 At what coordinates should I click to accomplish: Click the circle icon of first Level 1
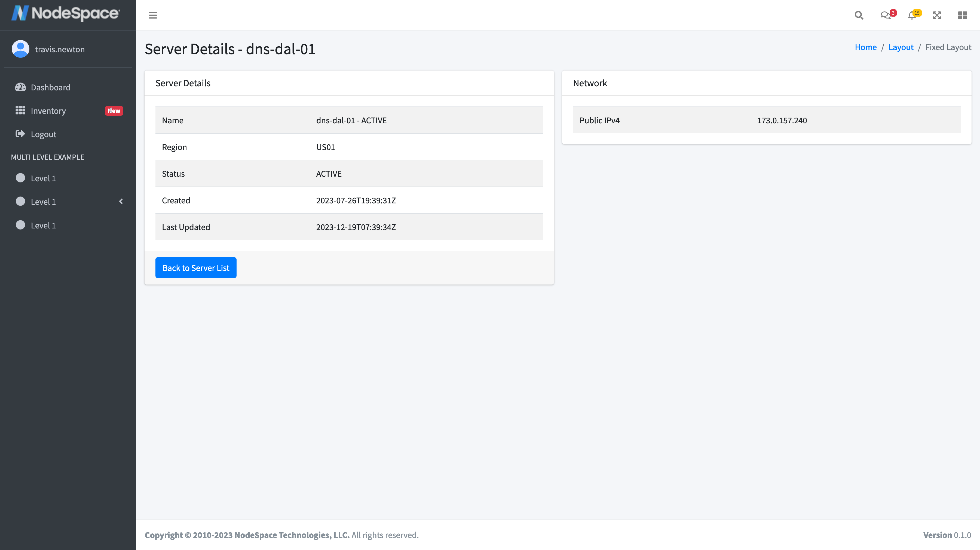20,178
